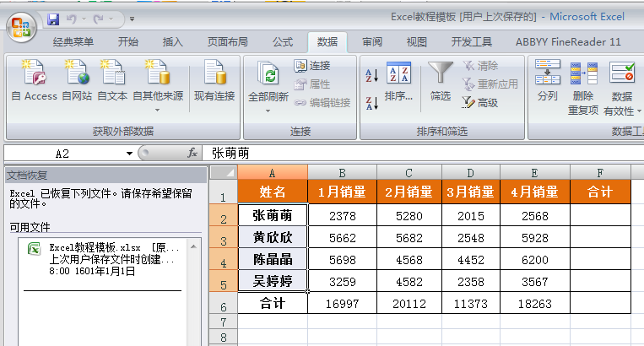Click the insert function fx button
This screenshot has height=346, width=644.
click(x=192, y=154)
